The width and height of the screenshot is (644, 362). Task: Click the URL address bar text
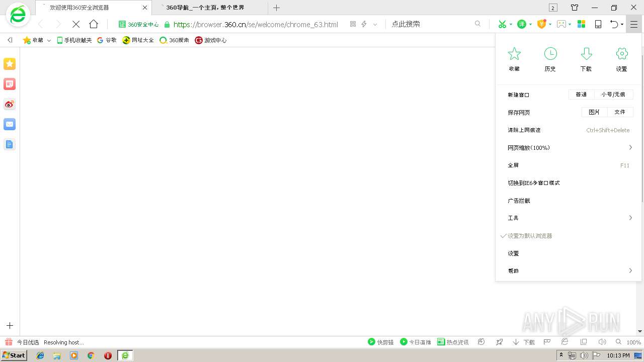pos(256,24)
